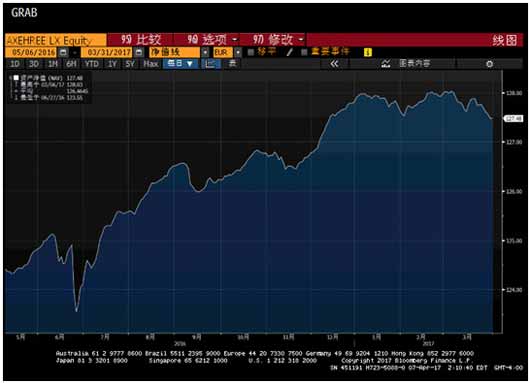Expand the 净值线 field dropdown arrow
The image size is (530, 383).
205,52
